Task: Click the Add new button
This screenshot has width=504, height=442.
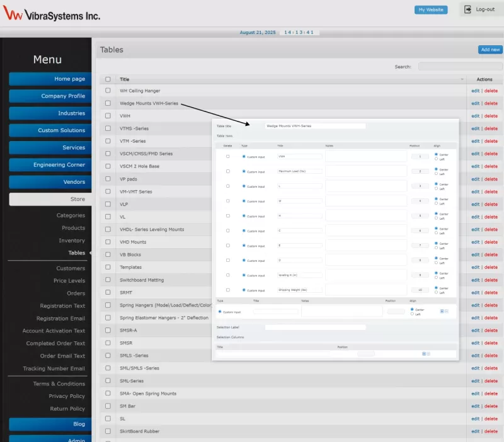Action: pyautogui.click(x=490, y=50)
